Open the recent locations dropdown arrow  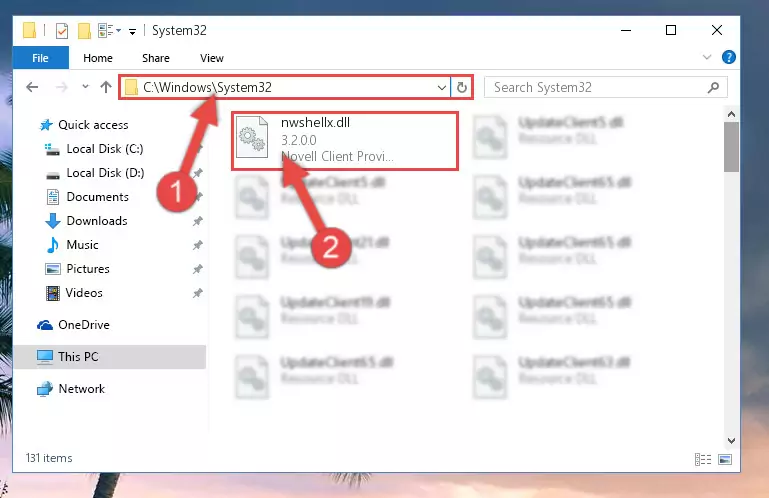(85, 87)
